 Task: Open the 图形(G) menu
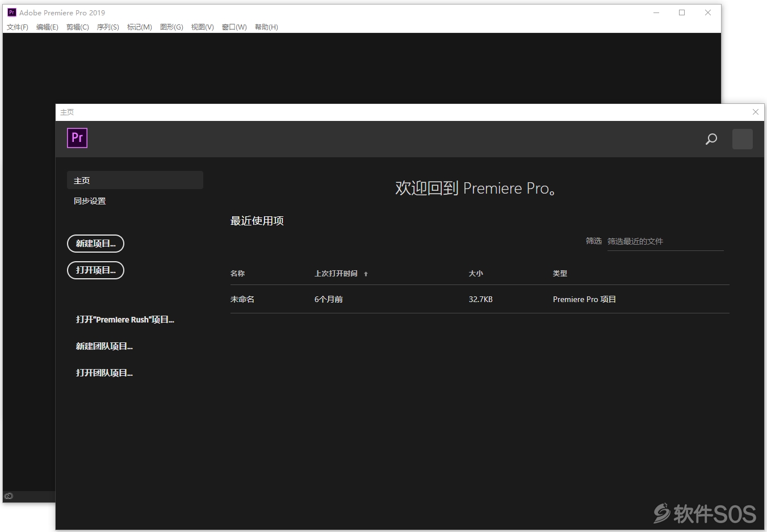click(x=171, y=27)
